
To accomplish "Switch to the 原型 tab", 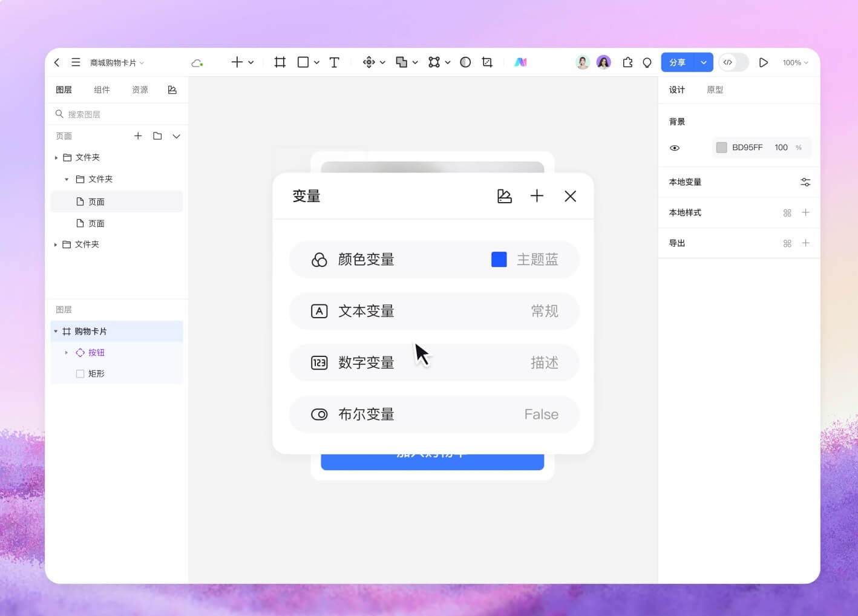I will click(715, 90).
